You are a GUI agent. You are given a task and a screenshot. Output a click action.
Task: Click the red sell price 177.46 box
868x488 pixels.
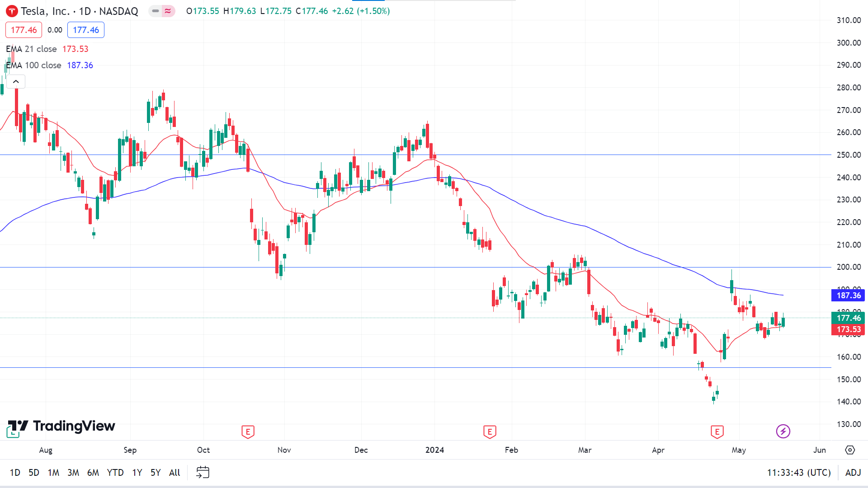pos(24,30)
